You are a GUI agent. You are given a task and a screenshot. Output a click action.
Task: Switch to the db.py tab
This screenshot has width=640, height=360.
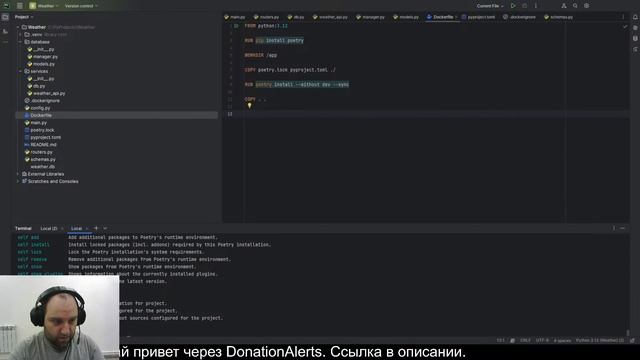(296, 17)
